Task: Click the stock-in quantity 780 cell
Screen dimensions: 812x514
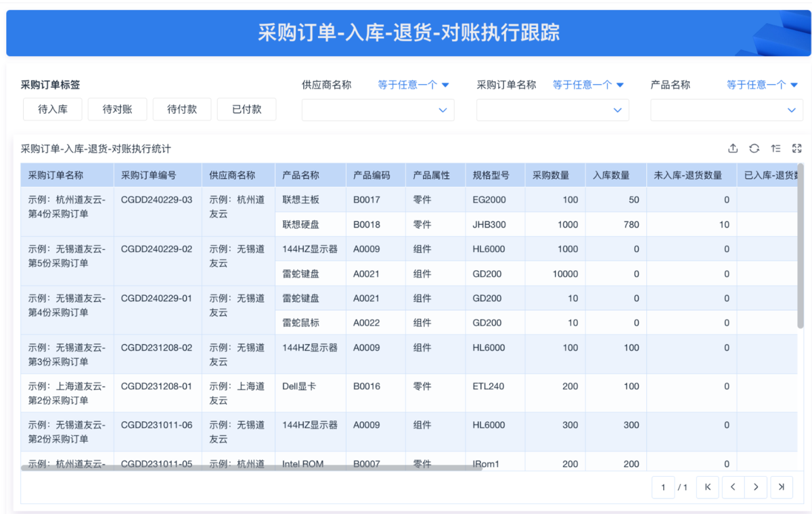Action: (x=616, y=224)
